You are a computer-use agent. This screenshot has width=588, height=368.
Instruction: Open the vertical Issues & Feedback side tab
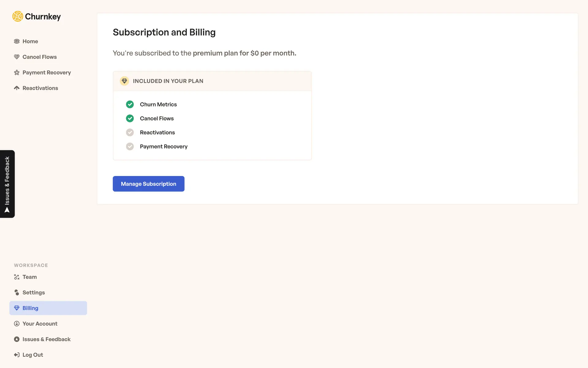click(7, 184)
